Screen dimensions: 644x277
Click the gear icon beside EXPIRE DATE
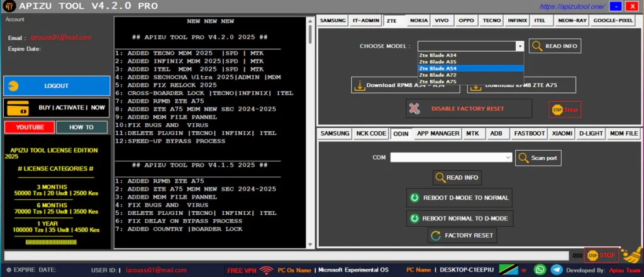(x=9, y=270)
